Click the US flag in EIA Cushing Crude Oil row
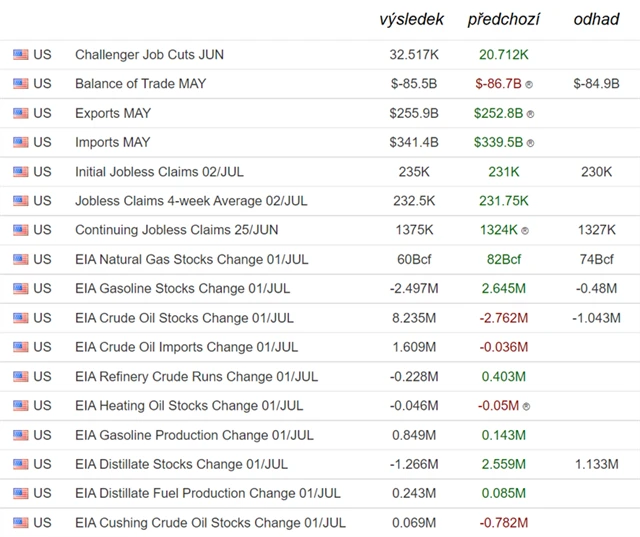 pyautogui.click(x=20, y=523)
